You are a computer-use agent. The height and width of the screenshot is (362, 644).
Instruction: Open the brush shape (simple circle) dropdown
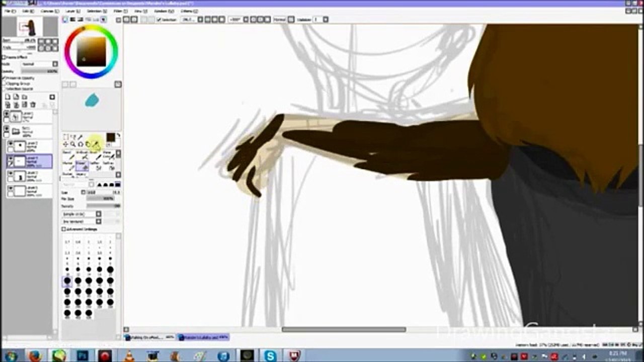coord(82,214)
